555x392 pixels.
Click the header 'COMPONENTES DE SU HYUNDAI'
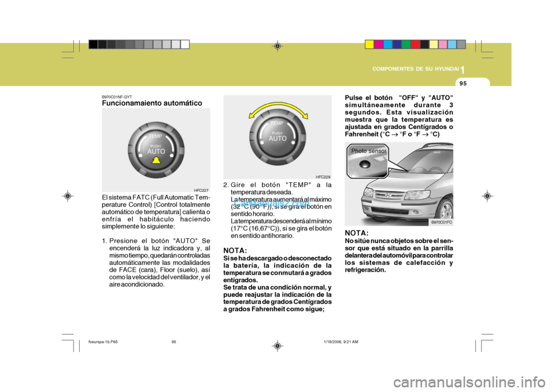416,69
